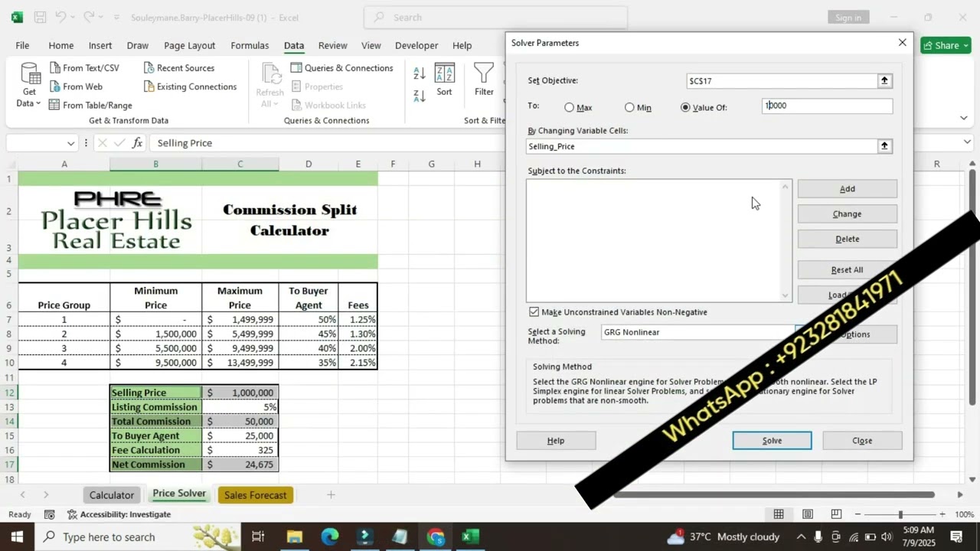Switch to the Home ribbon tab
980x551 pixels.
61,45
